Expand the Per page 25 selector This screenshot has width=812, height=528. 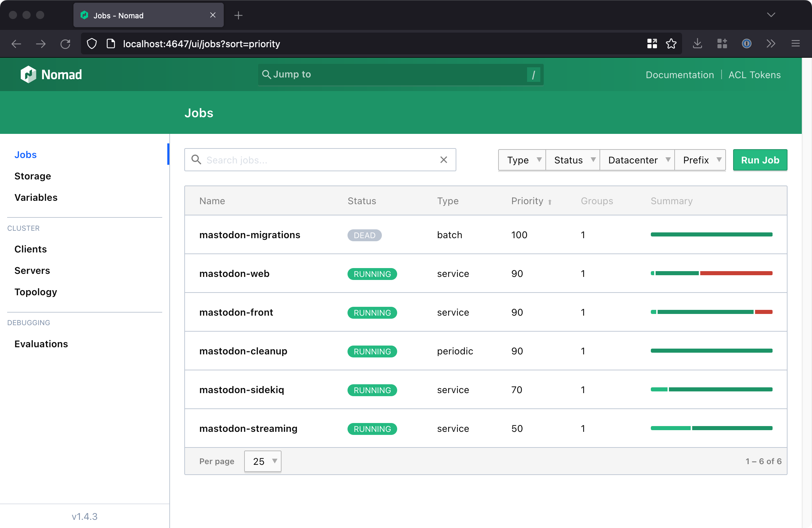263,461
